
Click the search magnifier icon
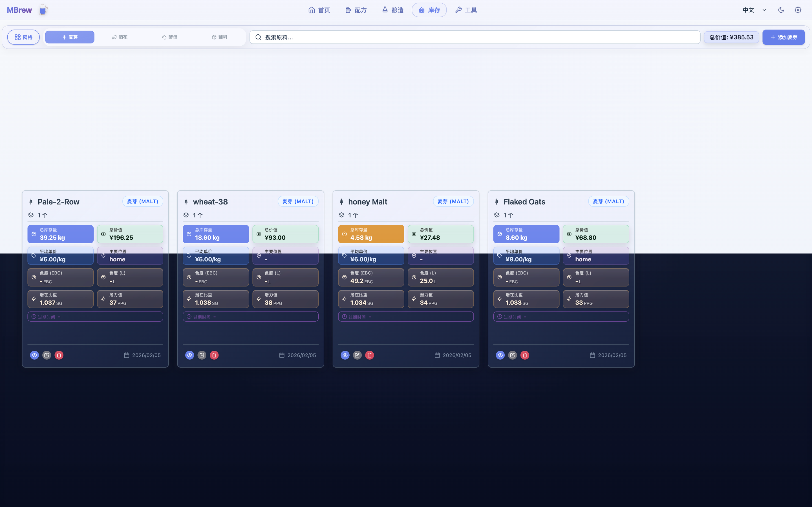pos(258,37)
